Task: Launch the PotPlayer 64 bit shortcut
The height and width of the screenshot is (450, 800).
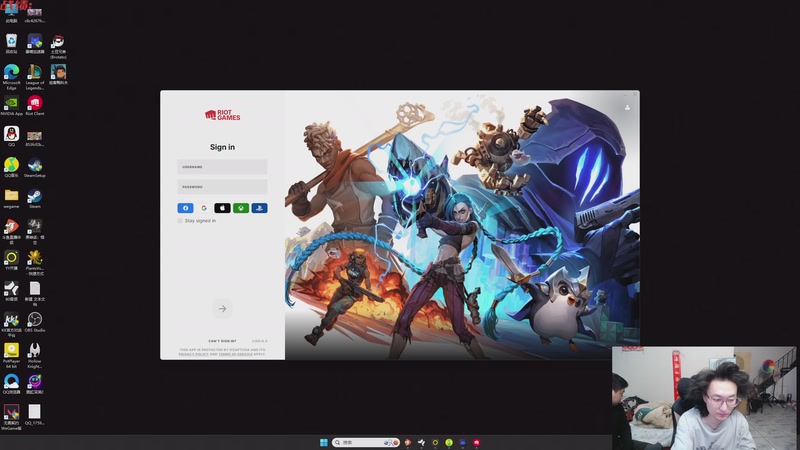Action: pos(11,356)
